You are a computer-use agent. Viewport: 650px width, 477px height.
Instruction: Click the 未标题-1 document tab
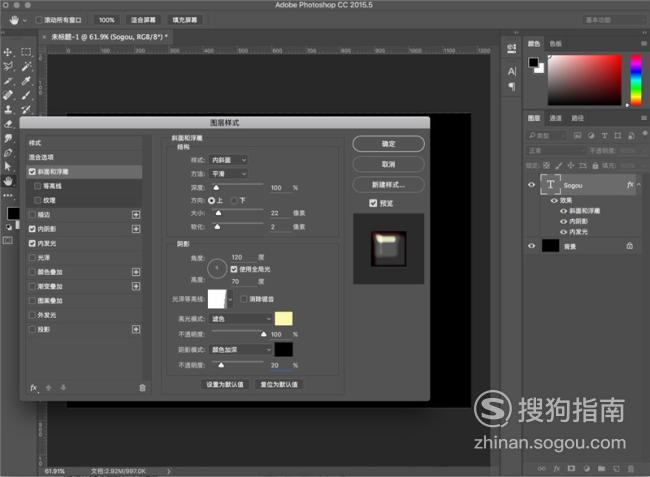coord(109,37)
